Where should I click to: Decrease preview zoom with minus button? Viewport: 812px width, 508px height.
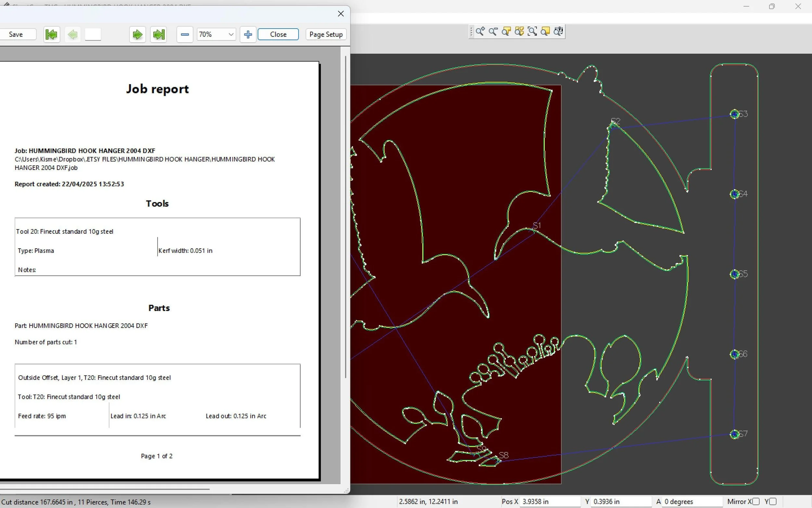pyautogui.click(x=185, y=34)
